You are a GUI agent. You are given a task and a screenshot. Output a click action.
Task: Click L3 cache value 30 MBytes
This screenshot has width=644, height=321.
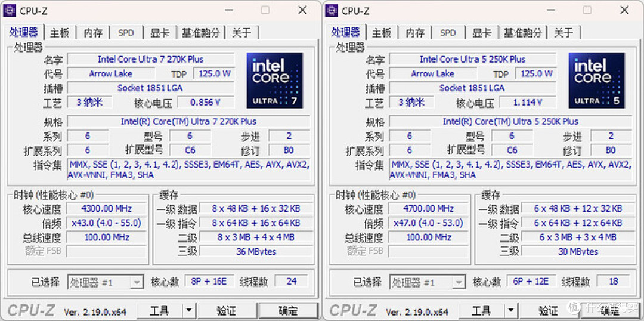[x=578, y=252]
